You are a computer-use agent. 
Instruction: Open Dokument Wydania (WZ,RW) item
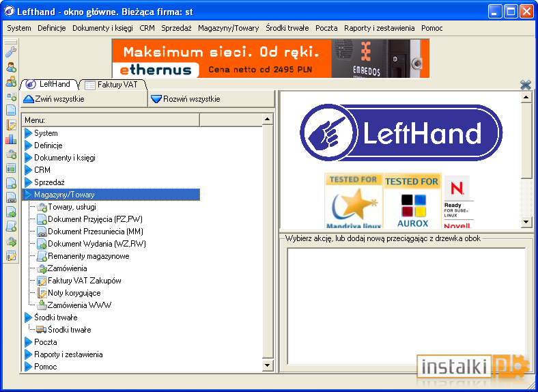click(x=97, y=244)
